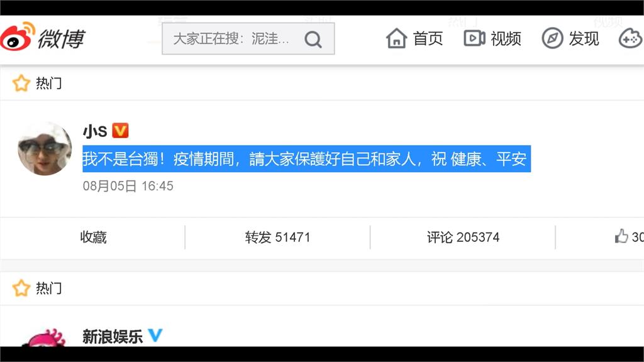The image size is (644, 362).
Task: Open the 发现 compass icon
Action: point(552,38)
